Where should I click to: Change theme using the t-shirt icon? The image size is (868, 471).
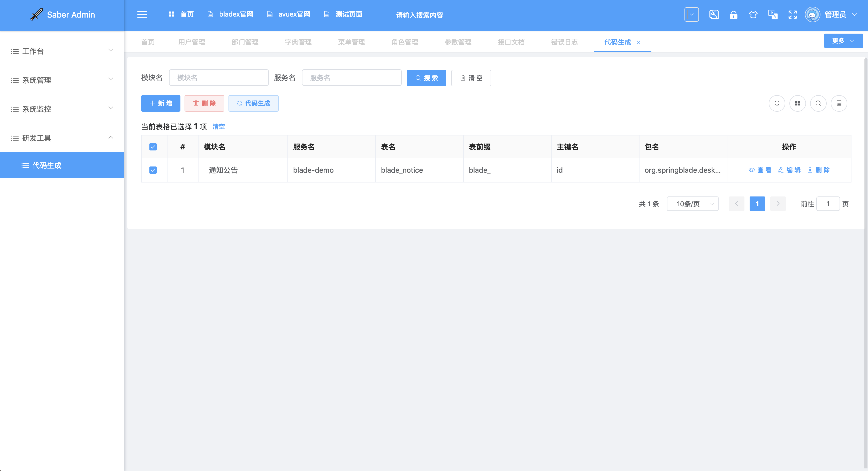pyautogui.click(x=753, y=14)
